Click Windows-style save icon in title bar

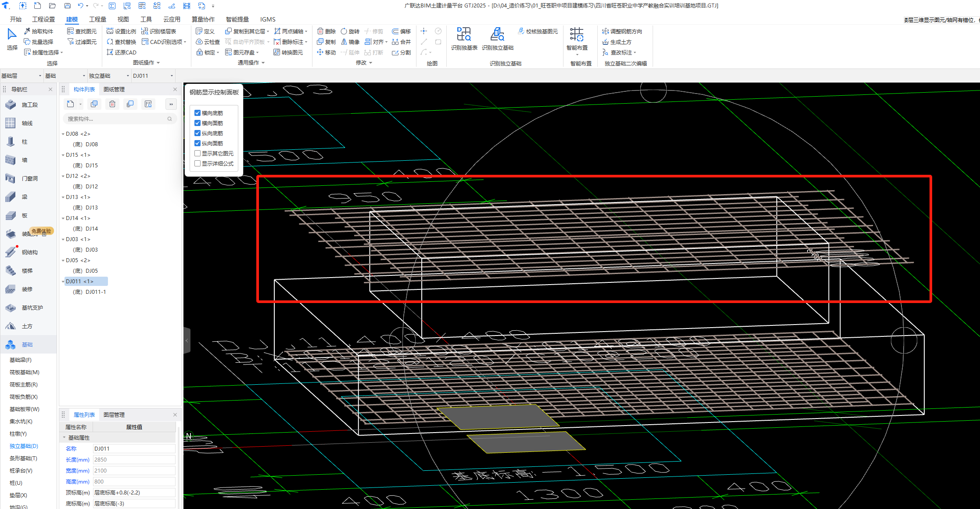pyautogui.click(x=68, y=6)
